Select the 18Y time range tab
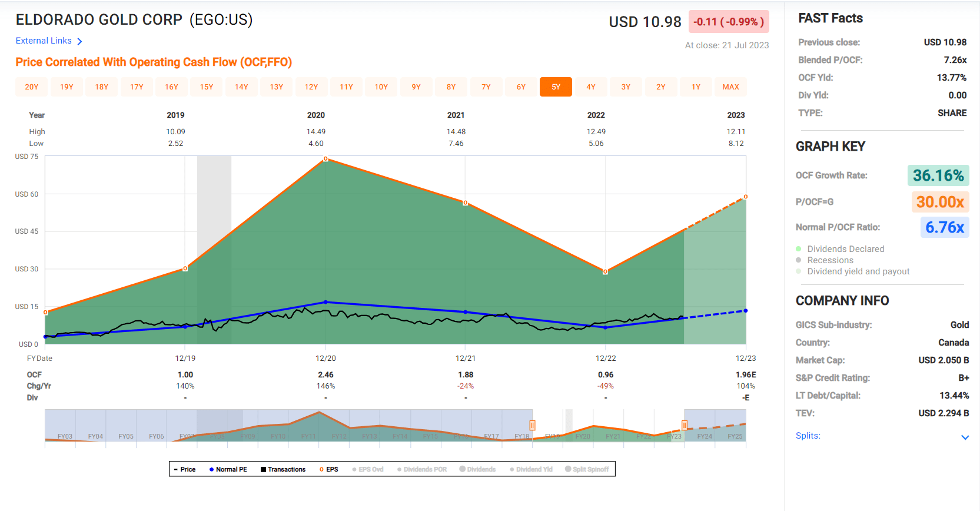The image size is (980, 511). click(102, 87)
